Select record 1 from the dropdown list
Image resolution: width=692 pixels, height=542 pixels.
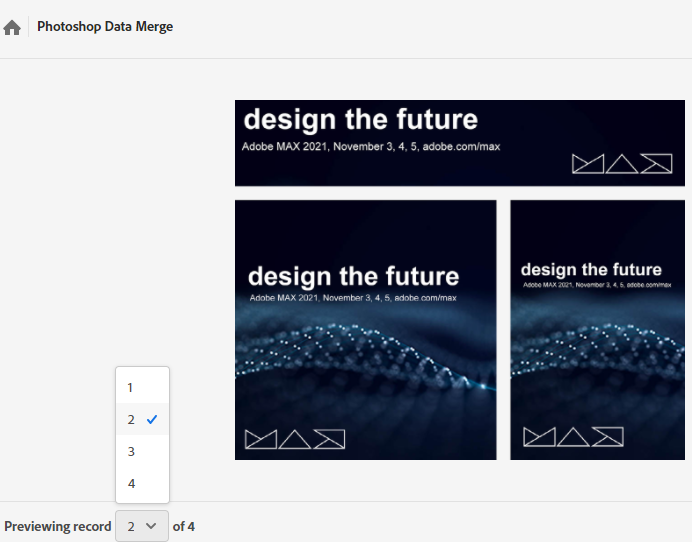142,387
